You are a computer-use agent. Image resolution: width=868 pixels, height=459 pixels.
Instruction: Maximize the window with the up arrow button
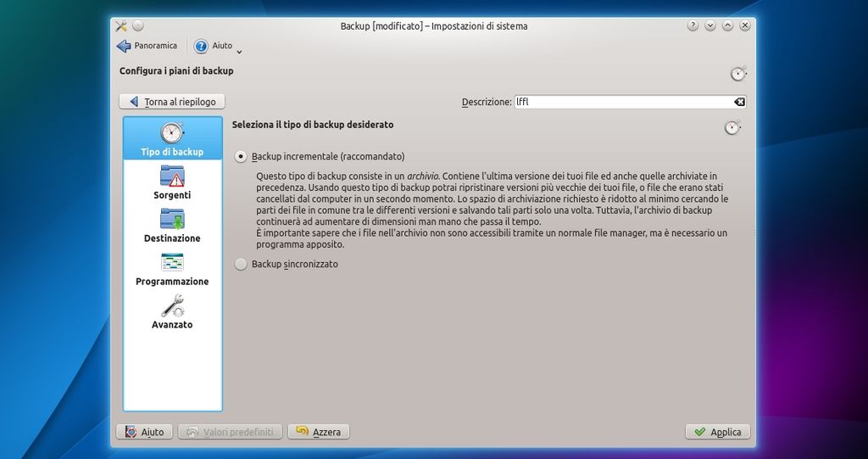coord(727,25)
